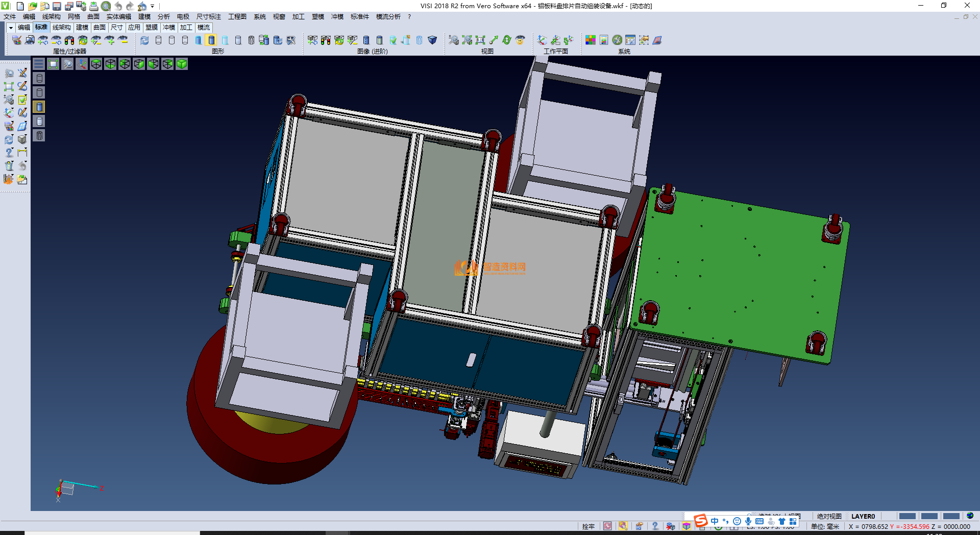This screenshot has width=980, height=535.
Task: Click LAYER0 in the status bar
Action: click(x=863, y=516)
